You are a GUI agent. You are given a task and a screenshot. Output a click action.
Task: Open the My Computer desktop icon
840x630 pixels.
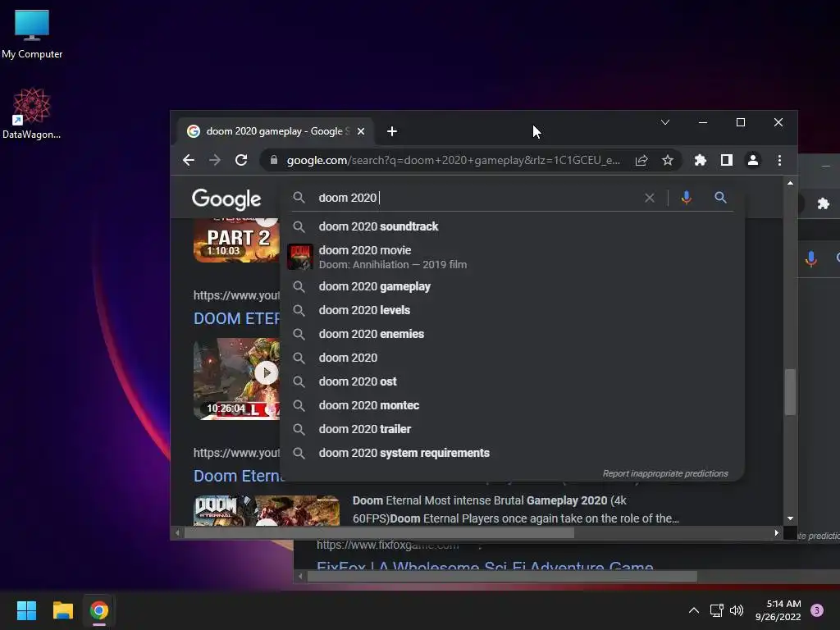pos(32,34)
